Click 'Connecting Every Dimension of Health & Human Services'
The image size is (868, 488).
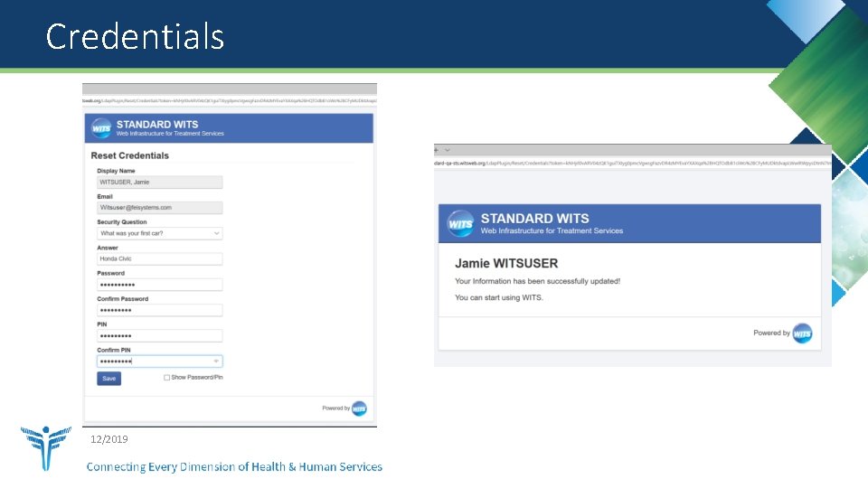pos(234,467)
